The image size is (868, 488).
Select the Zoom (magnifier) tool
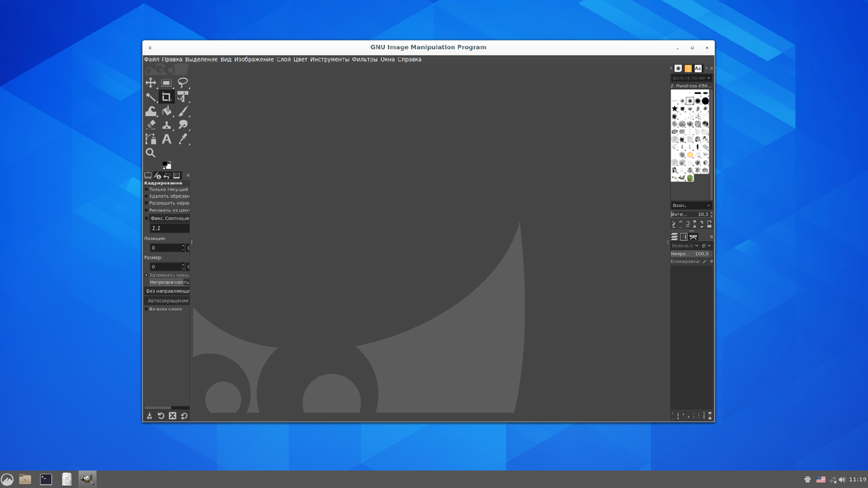pyautogui.click(x=150, y=153)
